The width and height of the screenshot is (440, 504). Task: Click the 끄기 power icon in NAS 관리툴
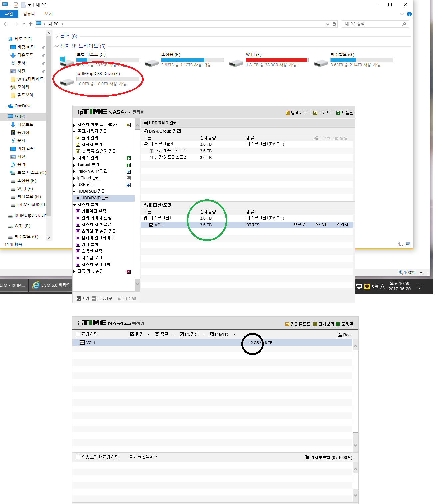(79, 299)
